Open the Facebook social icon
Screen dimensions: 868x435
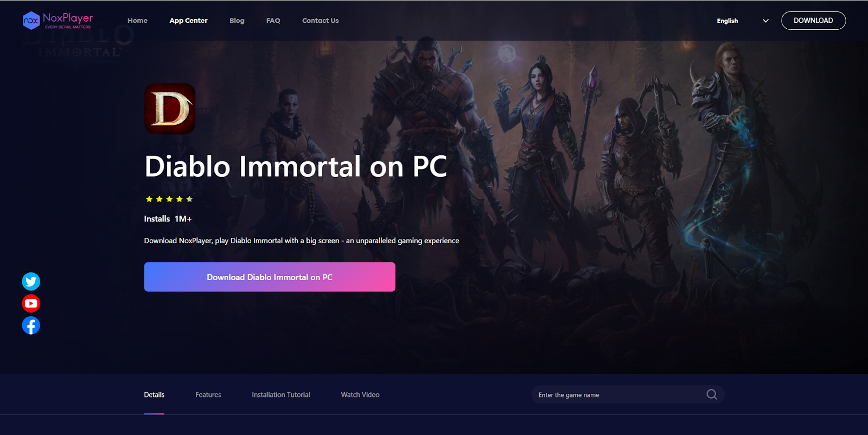point(31,325)
